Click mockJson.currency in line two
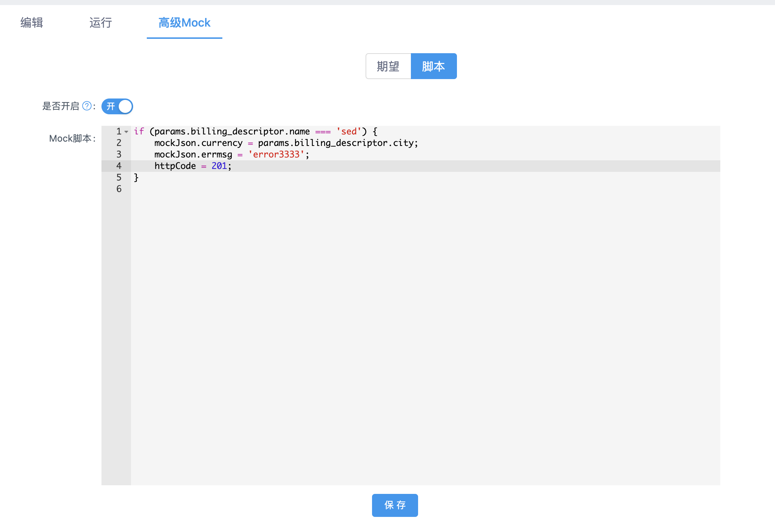 (x=198, y=143)
